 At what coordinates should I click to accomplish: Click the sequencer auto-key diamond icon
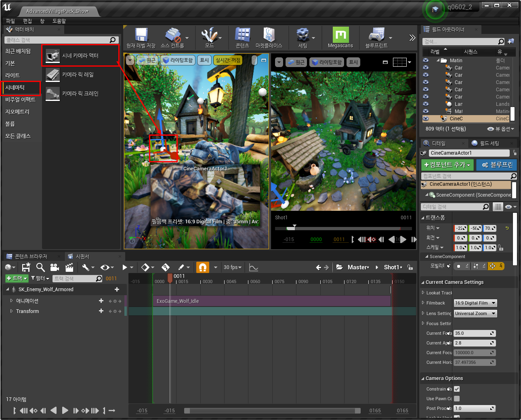[x=166, y=267]
